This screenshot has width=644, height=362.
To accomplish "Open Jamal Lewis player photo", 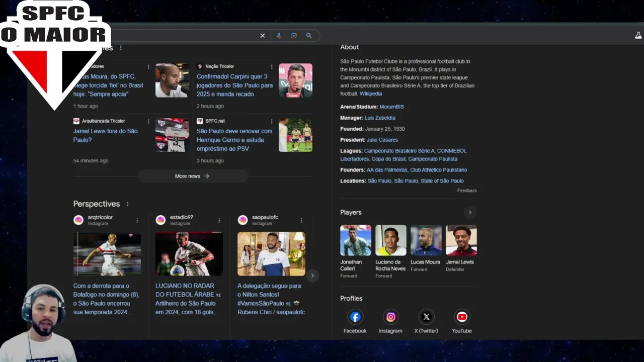I will point(461,240).
